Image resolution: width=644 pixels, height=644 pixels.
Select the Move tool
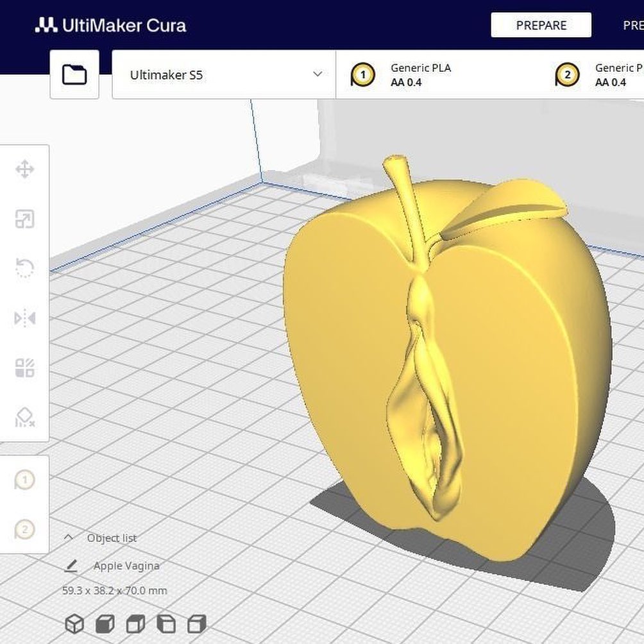click(x=24, y=170)
